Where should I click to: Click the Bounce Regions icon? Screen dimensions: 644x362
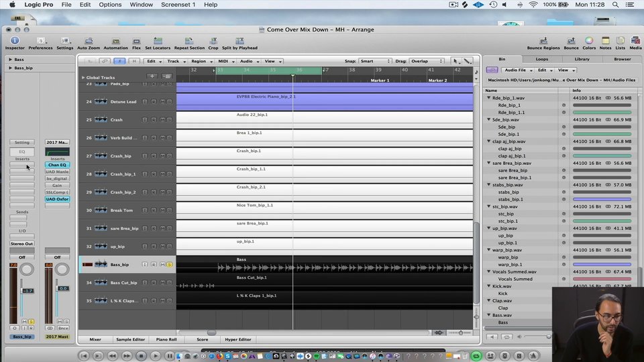543,43
